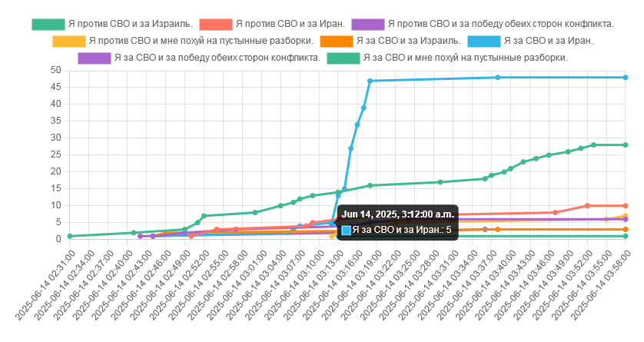
Task: Click the red endpoint at value 10 on 03:58
Action: 626,206
